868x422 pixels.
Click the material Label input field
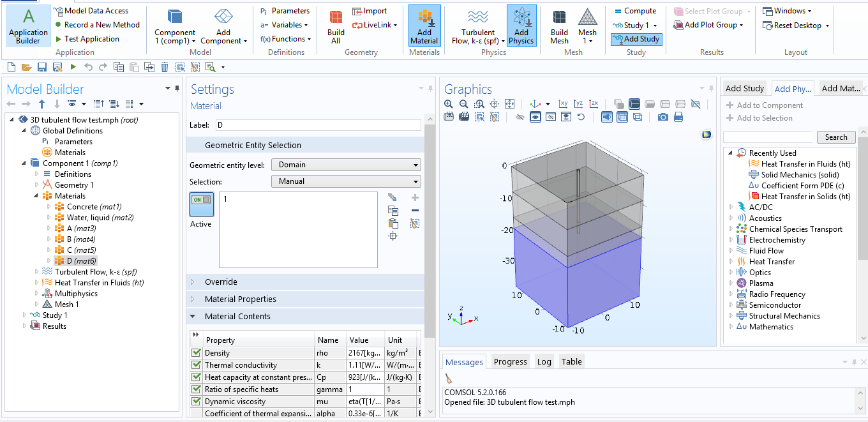(x=318, y=125)
